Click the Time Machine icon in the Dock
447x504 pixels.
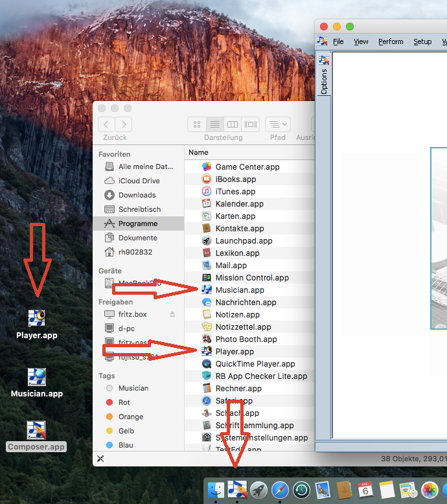(x=301, y=490)
